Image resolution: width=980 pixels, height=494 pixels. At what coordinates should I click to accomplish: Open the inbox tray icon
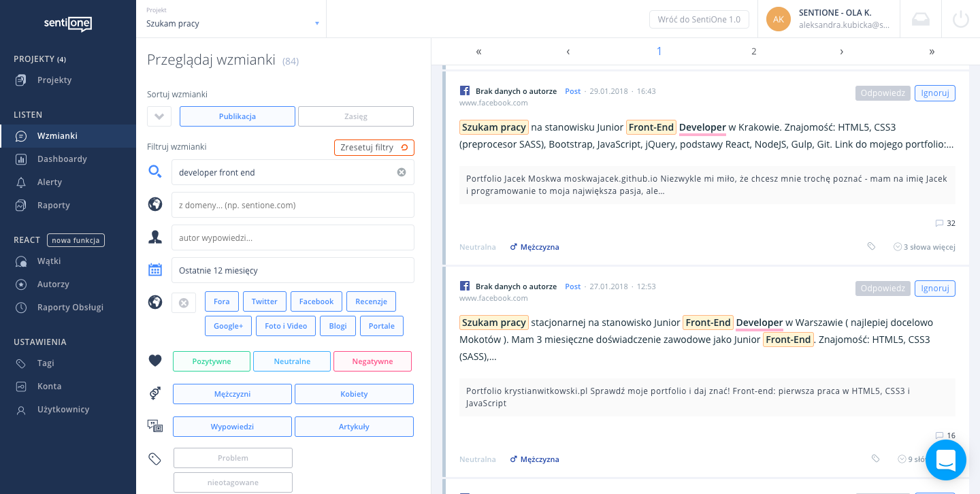tap(920, 19)
